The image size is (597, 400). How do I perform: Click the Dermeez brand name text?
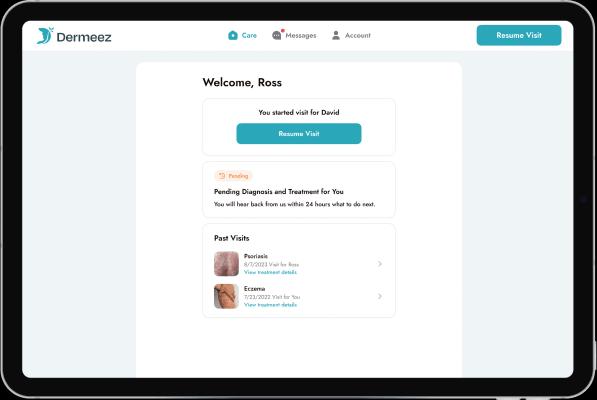click(x=84, y=37)
